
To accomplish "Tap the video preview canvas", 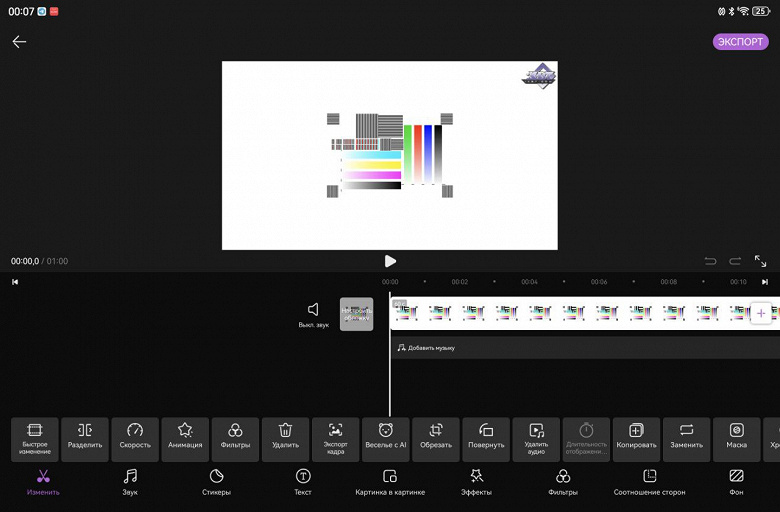I will pos(390,155).
